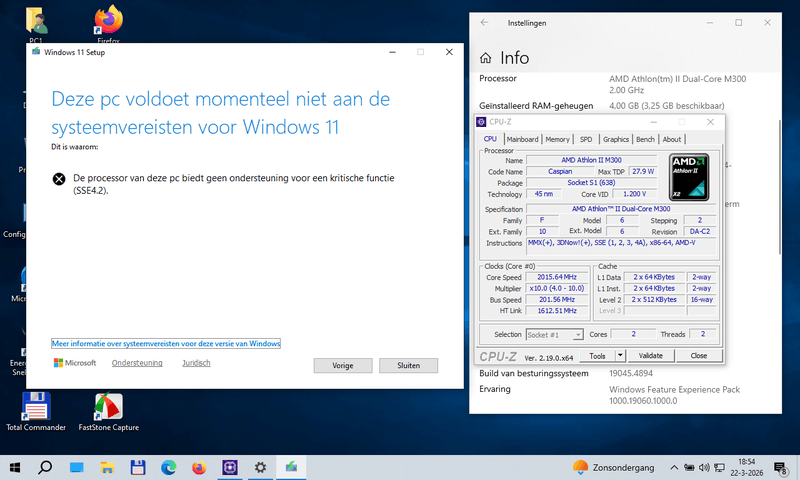Click the CPU-Z title bar icon
800x480 pixels.
click(x=481, y=122)
